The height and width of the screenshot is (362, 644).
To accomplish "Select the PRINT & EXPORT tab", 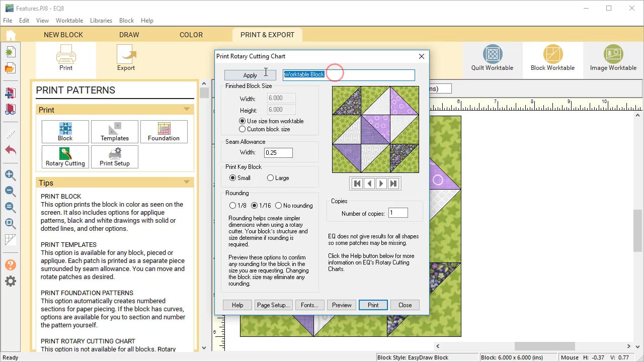I will [267, 35].
